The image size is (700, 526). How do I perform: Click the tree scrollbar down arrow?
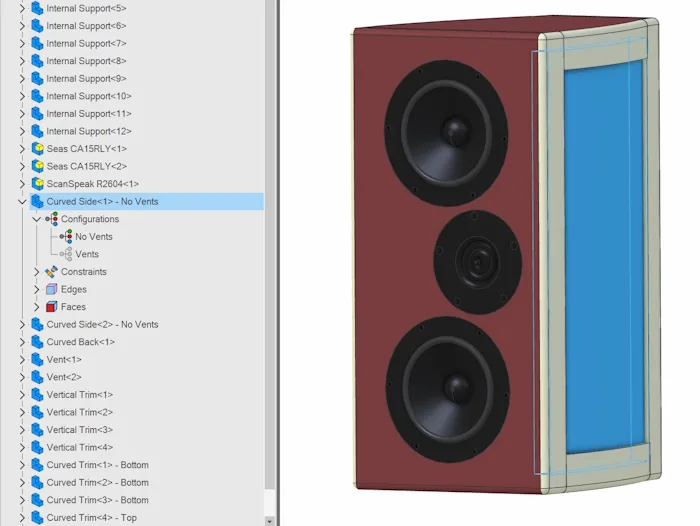pos(269,521)
